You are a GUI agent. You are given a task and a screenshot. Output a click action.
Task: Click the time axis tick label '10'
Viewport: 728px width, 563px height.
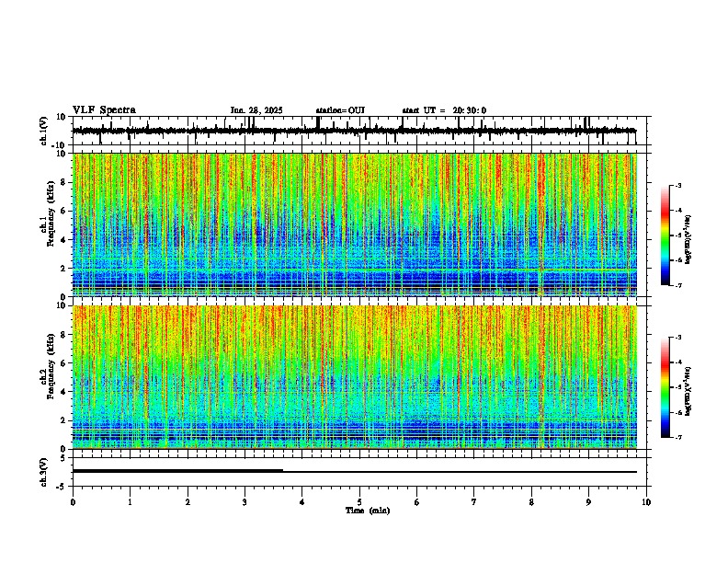click(x=646, y=502)
